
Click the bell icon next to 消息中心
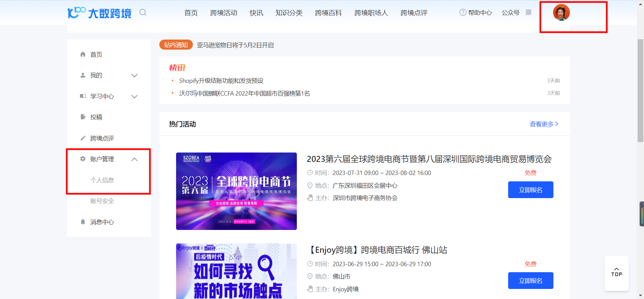(83, 222)
